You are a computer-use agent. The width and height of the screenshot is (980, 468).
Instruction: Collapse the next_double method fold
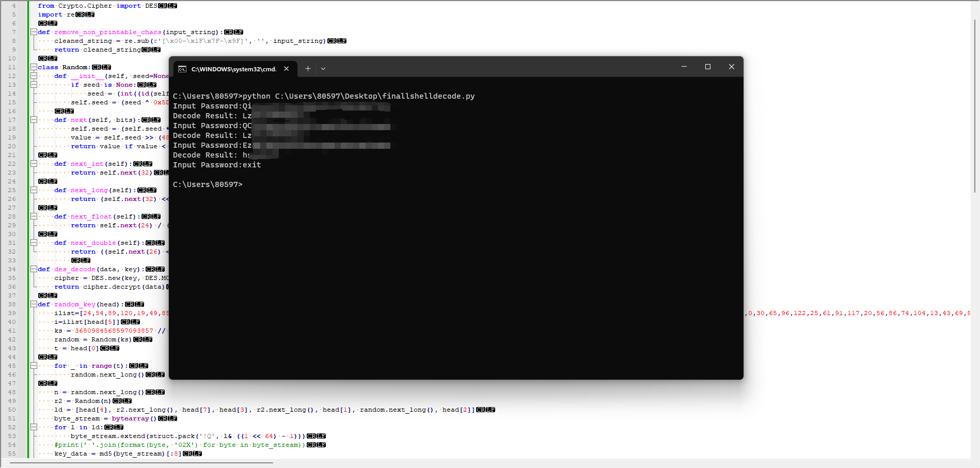[x=33, y=243]
